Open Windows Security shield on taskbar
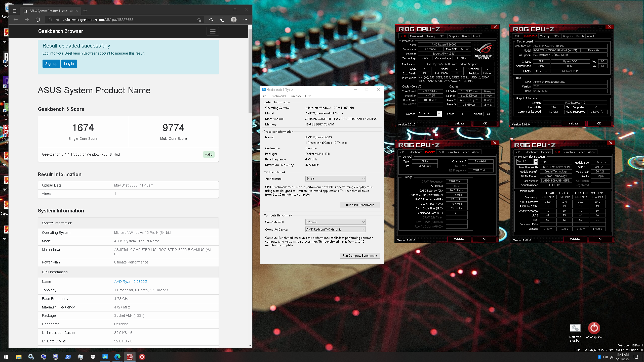Screen dimensions: 644x362 pyautogui.click(x=93, y=357)
